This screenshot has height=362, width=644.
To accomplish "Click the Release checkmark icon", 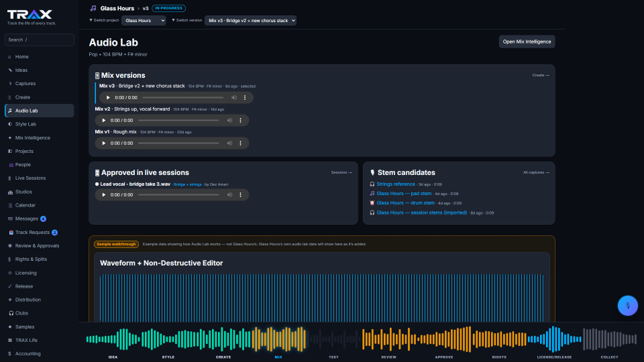I will (10, 286).
